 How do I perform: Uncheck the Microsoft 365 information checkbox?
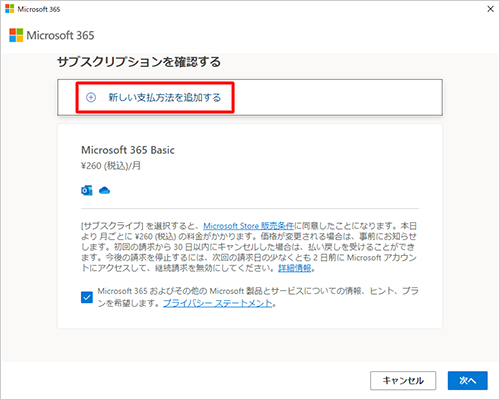(x=87, y=297)
